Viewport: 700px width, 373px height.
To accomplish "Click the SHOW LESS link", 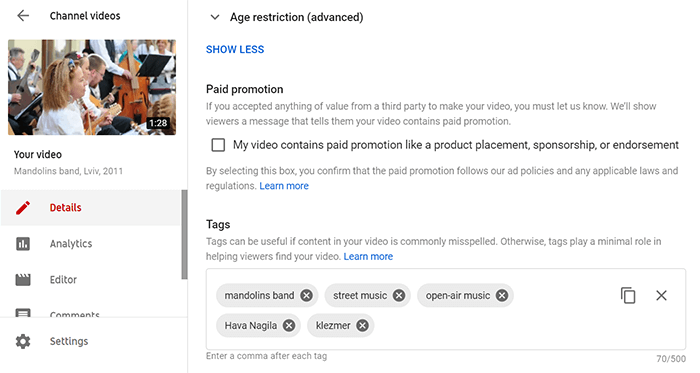I will coord(235,50).
